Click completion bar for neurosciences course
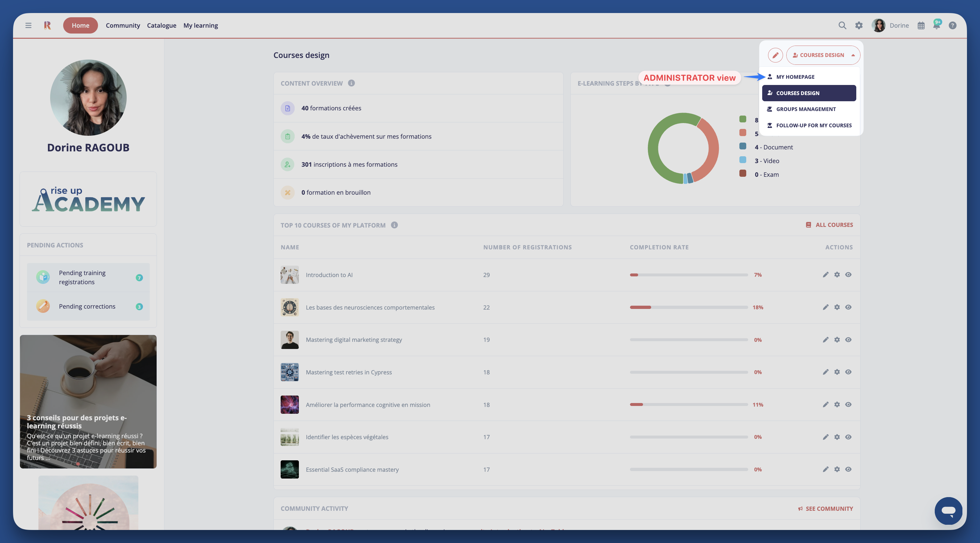 (x=688, y=307)
